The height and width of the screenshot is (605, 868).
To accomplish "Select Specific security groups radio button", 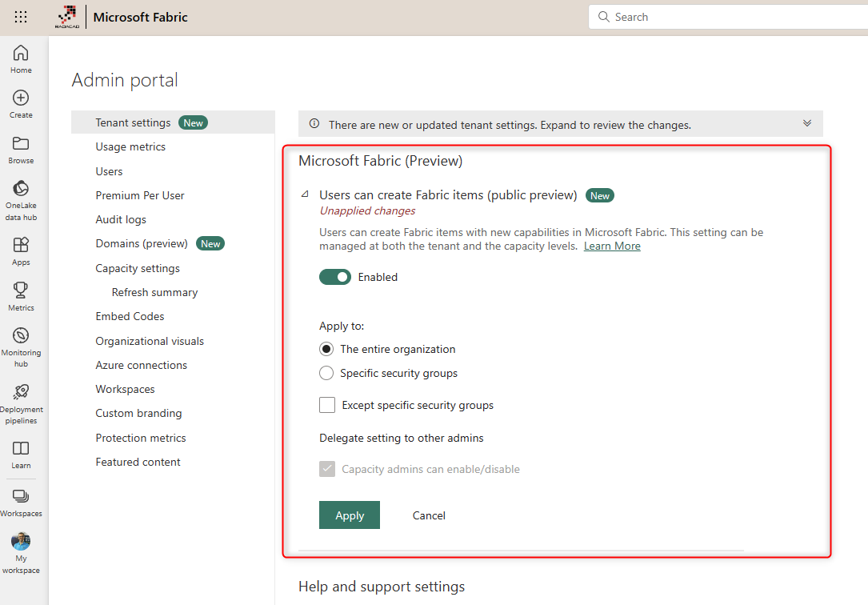I will click(326, 373).
